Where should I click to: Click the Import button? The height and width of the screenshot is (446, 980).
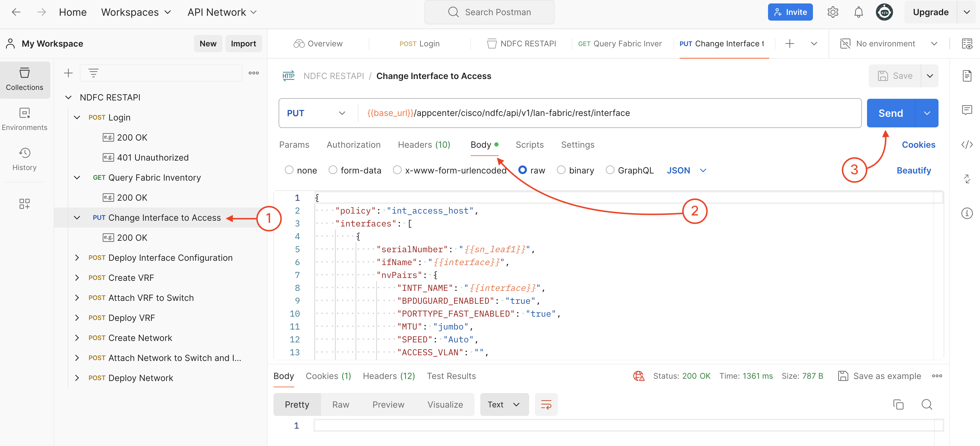click(x=243, y=44)
